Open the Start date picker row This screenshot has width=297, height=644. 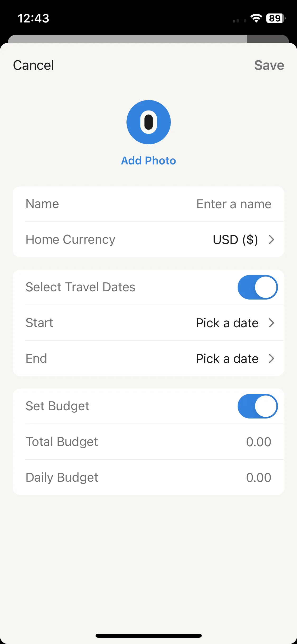149,323
